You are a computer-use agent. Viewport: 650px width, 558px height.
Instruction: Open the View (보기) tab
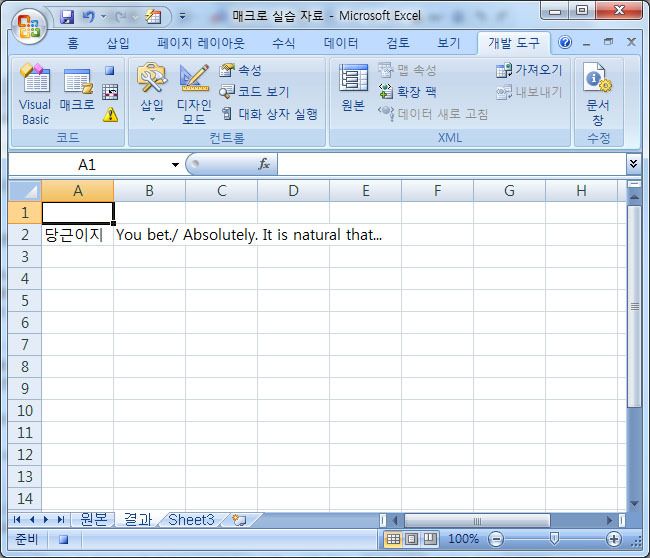click(449, 43)
